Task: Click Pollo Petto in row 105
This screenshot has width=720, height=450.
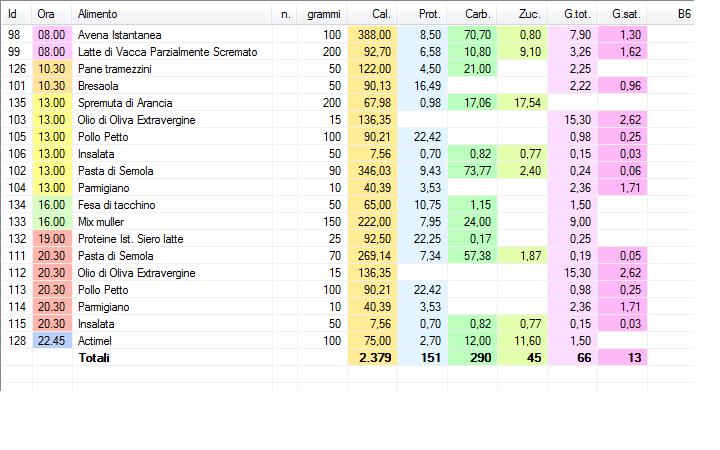Action: [x=103, y=137]
